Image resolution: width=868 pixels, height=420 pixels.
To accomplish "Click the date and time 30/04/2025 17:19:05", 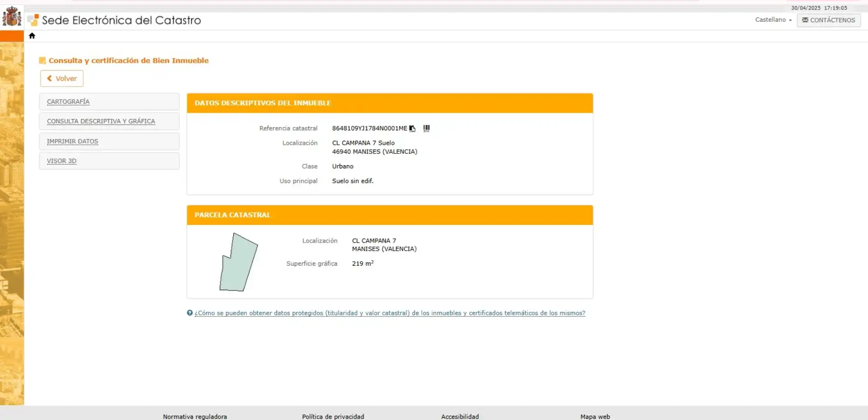I will click(819, 8).
